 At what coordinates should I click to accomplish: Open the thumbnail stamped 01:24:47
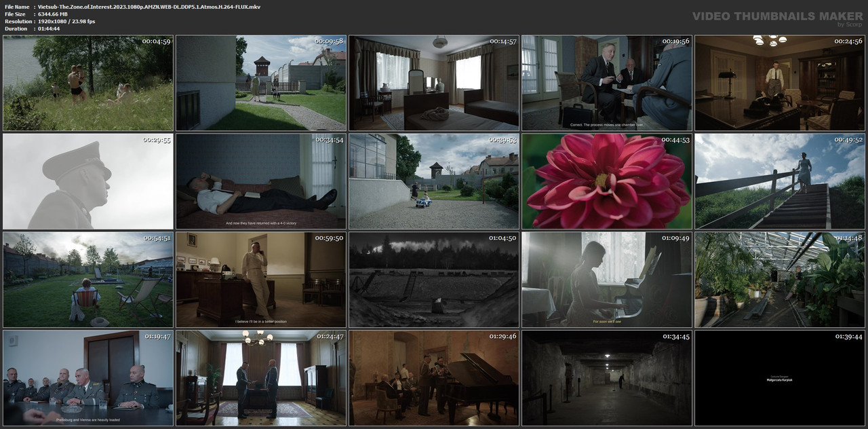point(261,378)
